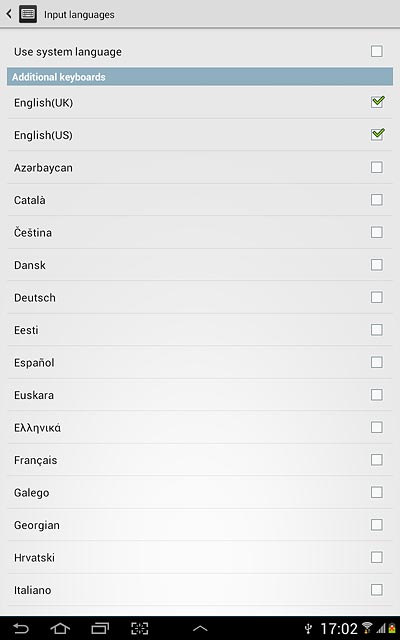Tap the Input languages title
400x640 pixels.
[79, 15]
